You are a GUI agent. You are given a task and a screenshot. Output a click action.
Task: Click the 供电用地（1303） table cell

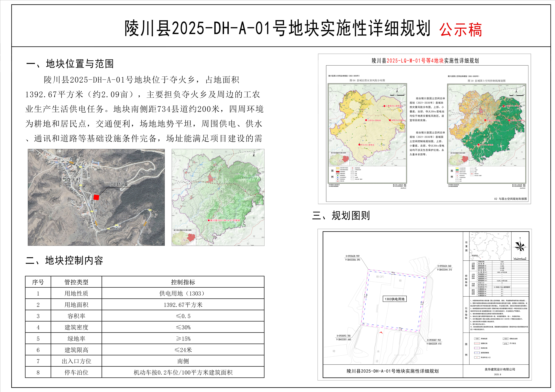click(183, 293)
